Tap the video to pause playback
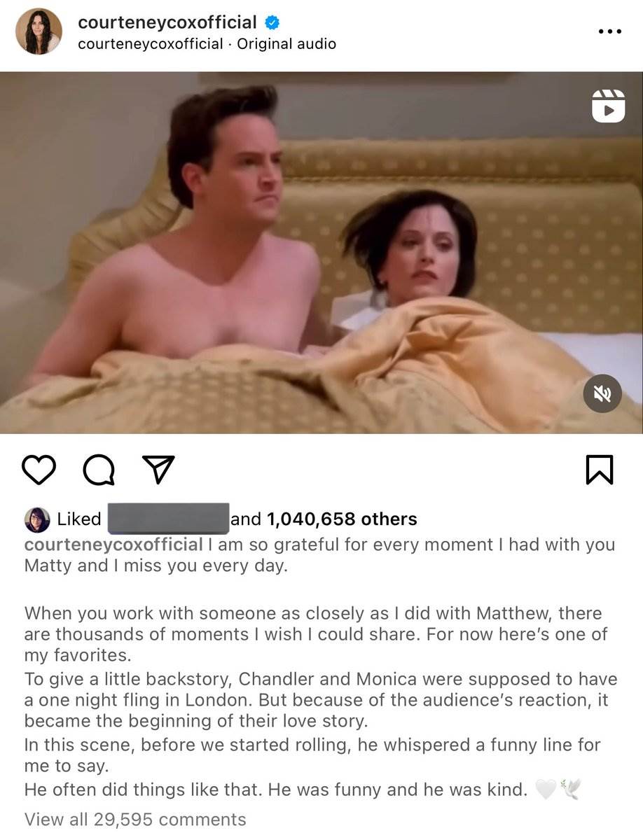 pos(321,252)
